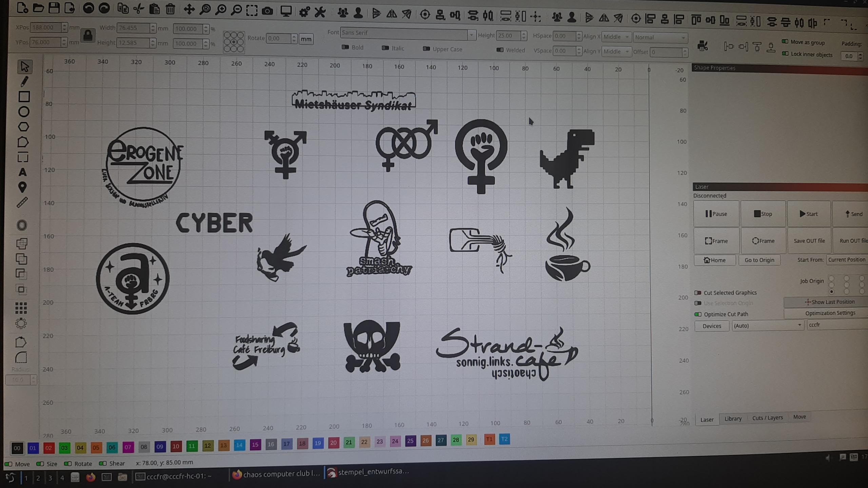868x488 pixels.
Task: Select the Rectangle tool
Action: point(24,97)
